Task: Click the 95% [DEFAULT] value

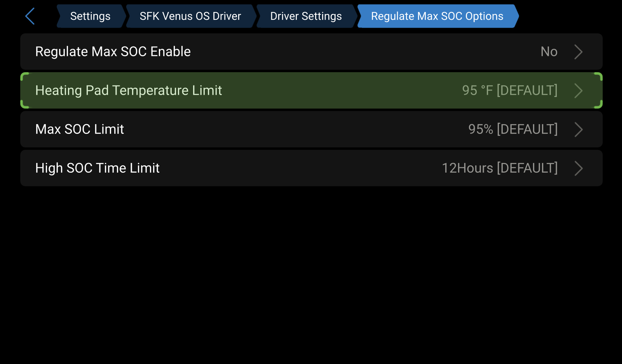Action: [x=513, y=129]
